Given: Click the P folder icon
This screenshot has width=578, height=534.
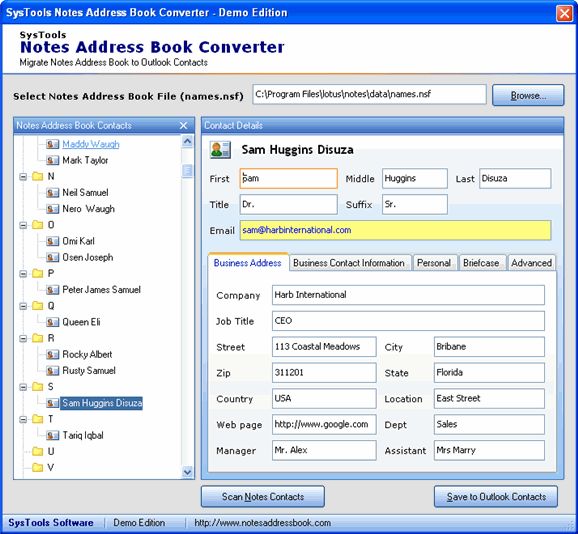Looking at the screenshot, I should click(38, 273).
